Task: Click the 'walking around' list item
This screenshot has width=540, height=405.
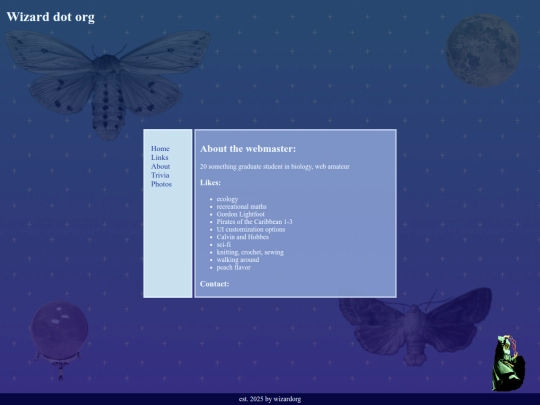Action: (x=238, y=260)
